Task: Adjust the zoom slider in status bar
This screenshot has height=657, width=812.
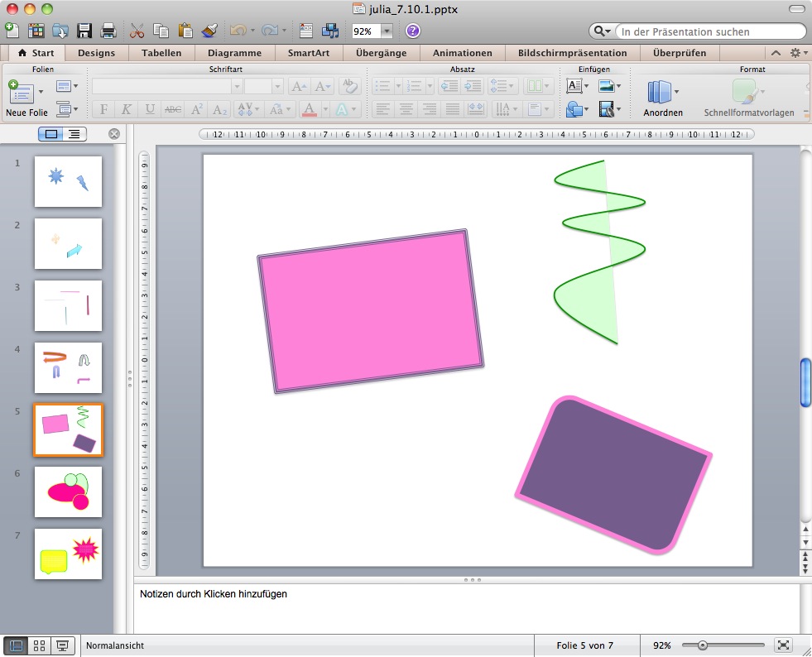Action: pyautogui.click(x=703, y=645)
